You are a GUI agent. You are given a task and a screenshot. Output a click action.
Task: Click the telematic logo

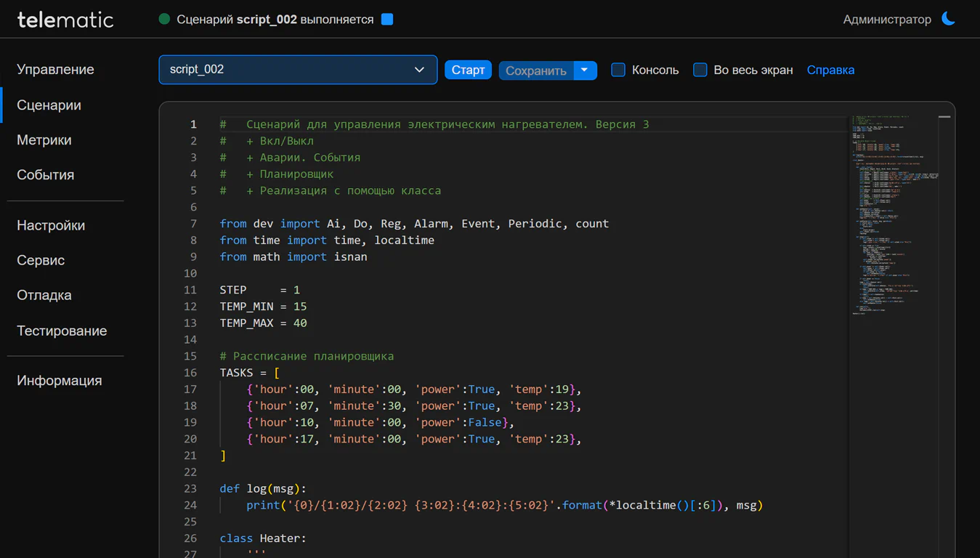(x=65, y=20)
